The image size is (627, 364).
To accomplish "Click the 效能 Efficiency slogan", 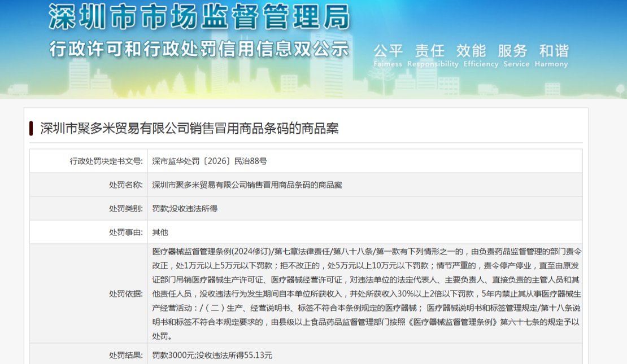I will [x=481, y=55].
